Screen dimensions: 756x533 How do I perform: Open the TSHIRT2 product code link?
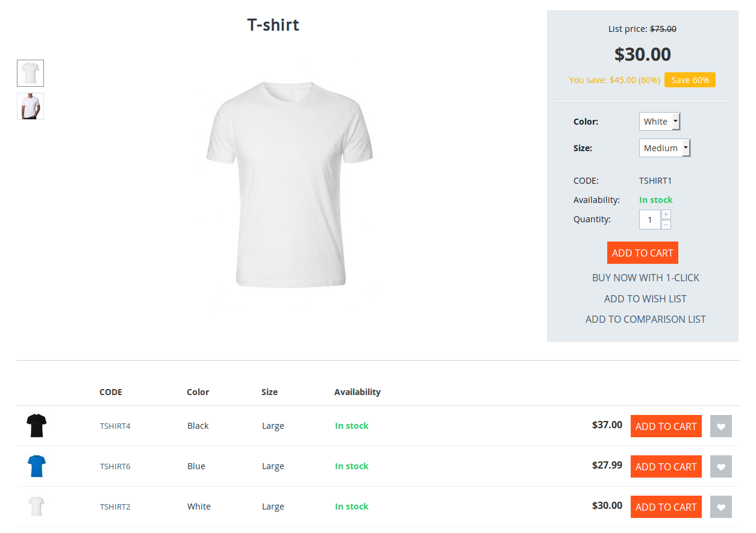pyautogui.click(x=115, y=507)
